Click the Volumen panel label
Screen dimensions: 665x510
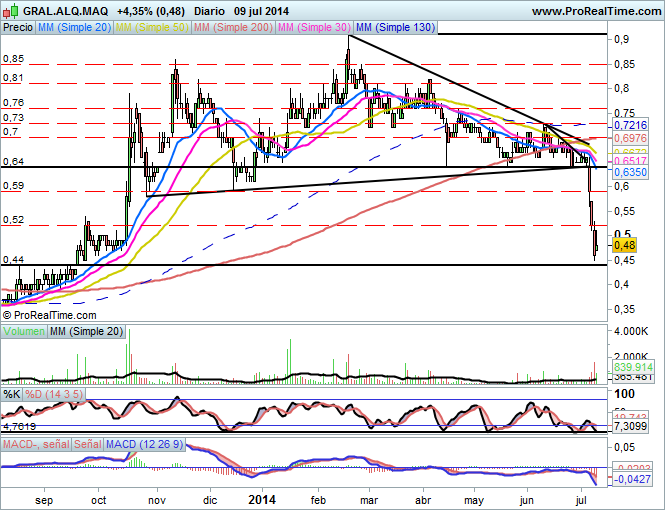(x=25, y=331)
